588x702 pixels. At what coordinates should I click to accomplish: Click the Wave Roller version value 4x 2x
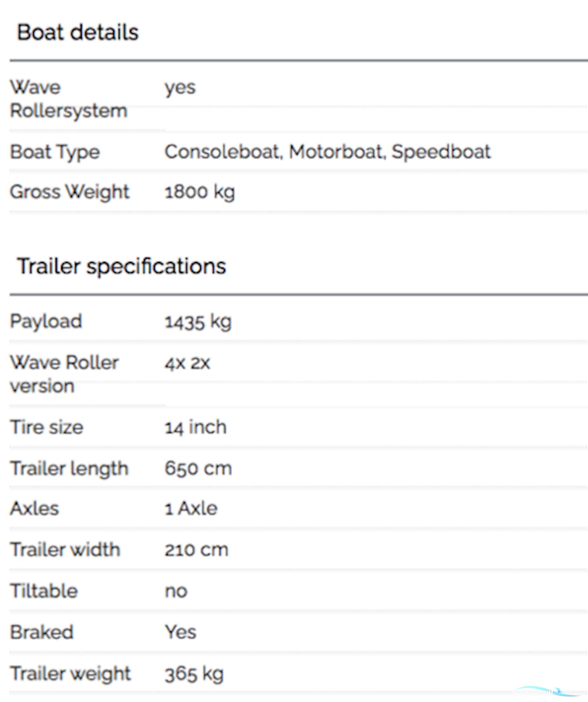(x=187, y=363)
